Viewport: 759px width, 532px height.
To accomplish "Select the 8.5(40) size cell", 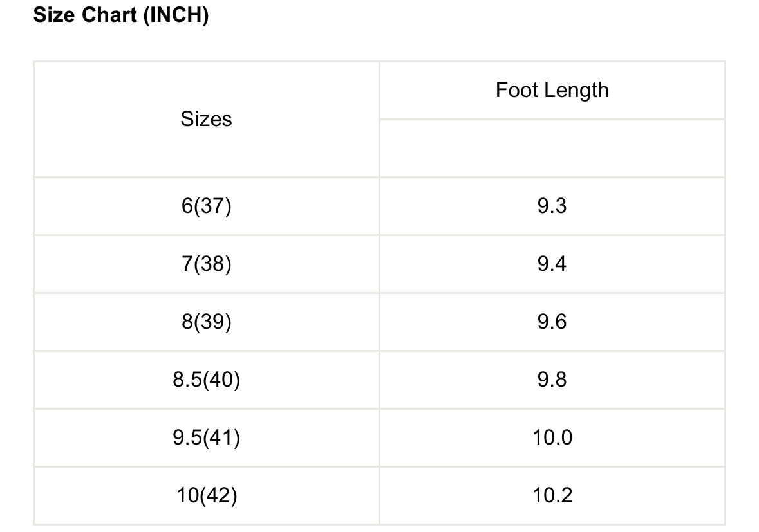I will point(206,380).
